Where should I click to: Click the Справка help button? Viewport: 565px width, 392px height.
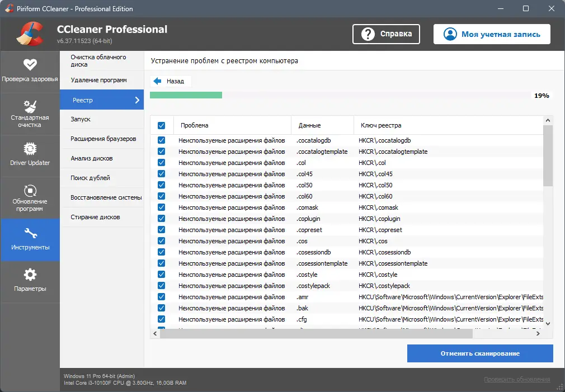coord(387,34)
